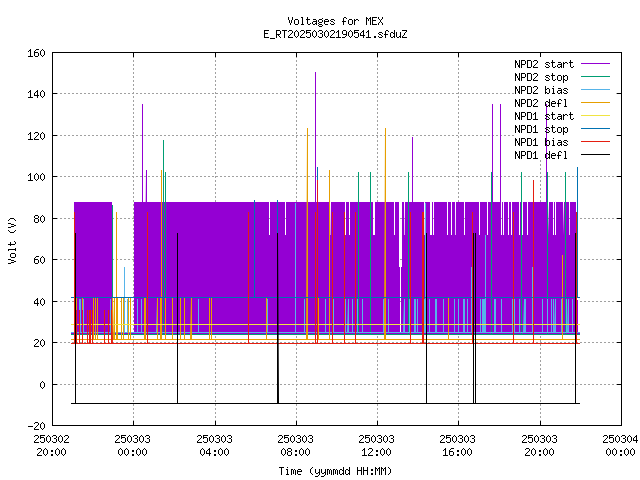Click the green NPD2 stop legend line
Viewport: 640px width, 480px height.
pyautogui.click(x=596, y=76)
